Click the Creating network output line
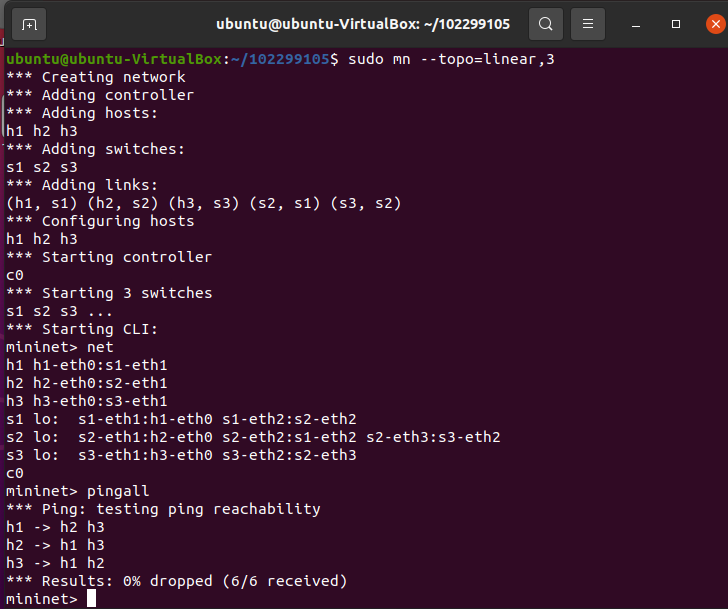Viewport: 728px width, 609px height. click(x=96, y=77)
